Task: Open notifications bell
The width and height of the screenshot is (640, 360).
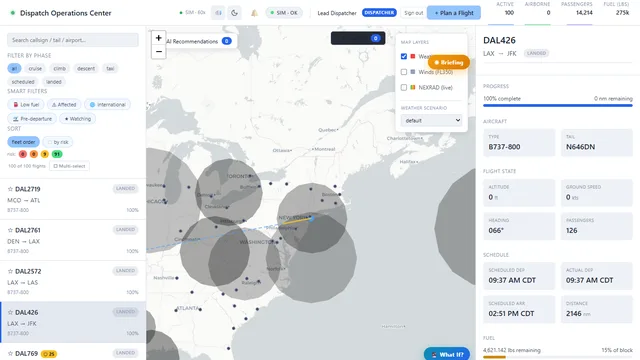Action: 254,13
